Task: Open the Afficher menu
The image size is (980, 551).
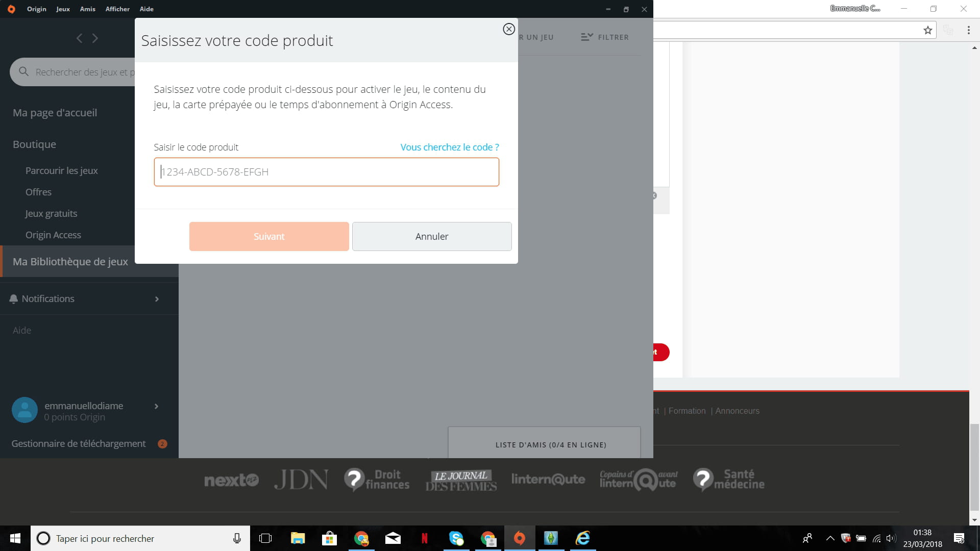Action: coord(117,9)
